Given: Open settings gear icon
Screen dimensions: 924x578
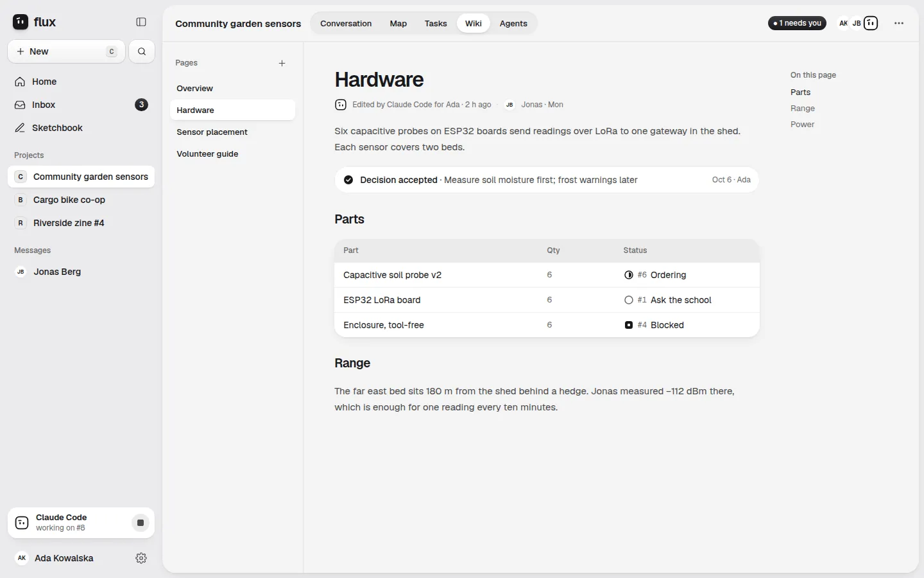Looking at the screenshot, I should click(141, 558).
